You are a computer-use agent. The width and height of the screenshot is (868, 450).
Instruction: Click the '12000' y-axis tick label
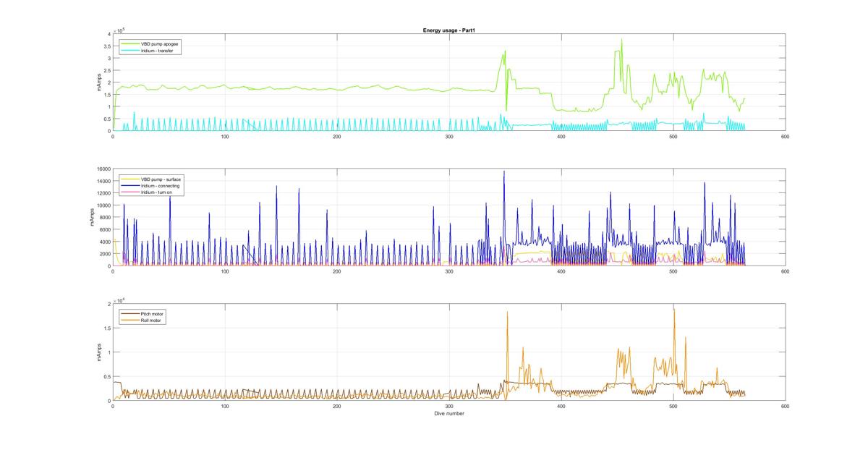pyautogui.click(x=103, y=193)
